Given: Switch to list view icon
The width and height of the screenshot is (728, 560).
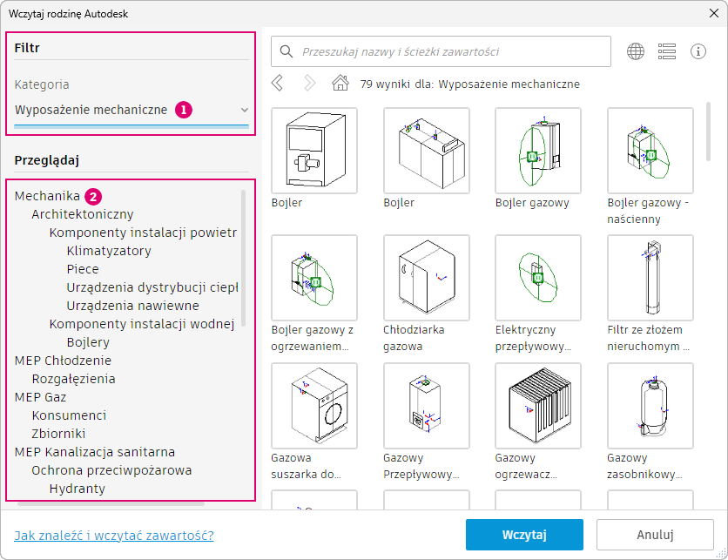Looking at the screenshot, I should point(667,51).
